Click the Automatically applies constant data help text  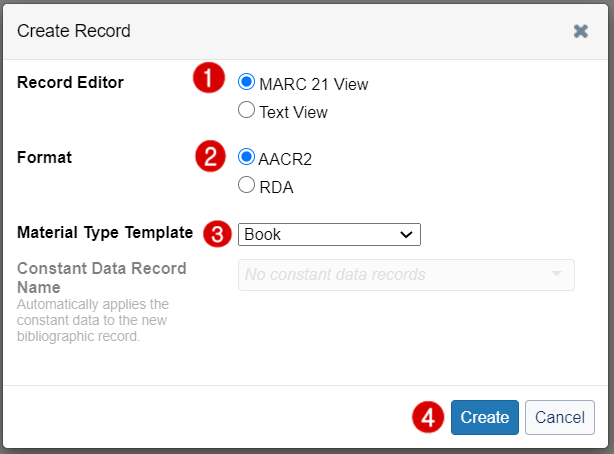tap(93, 320)
